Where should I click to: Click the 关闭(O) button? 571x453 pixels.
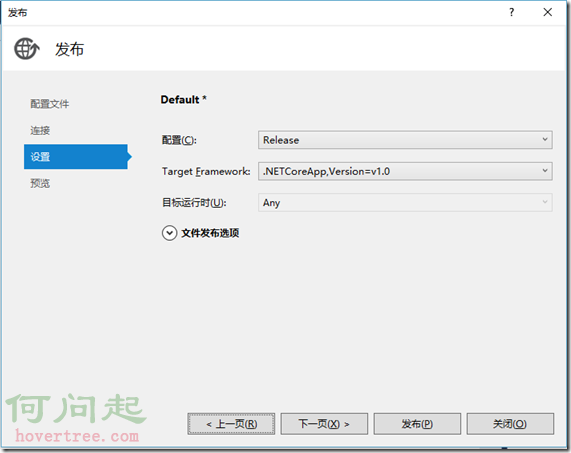click(x=510, y=424)
